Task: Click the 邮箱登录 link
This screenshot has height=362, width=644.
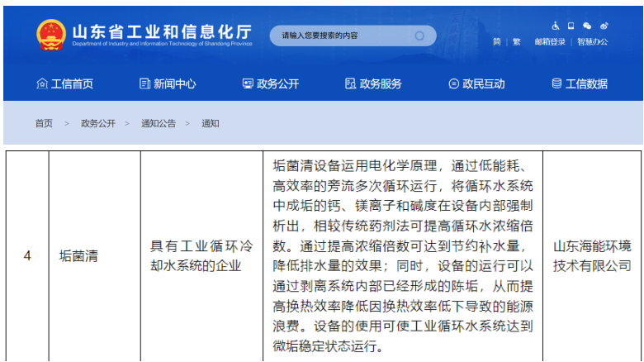Action: pyautogui.click(x=550, y=42)
